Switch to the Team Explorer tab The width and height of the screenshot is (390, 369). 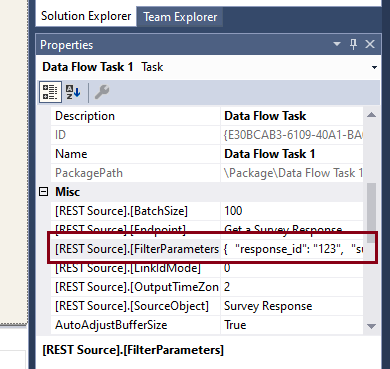coord(180,17)
